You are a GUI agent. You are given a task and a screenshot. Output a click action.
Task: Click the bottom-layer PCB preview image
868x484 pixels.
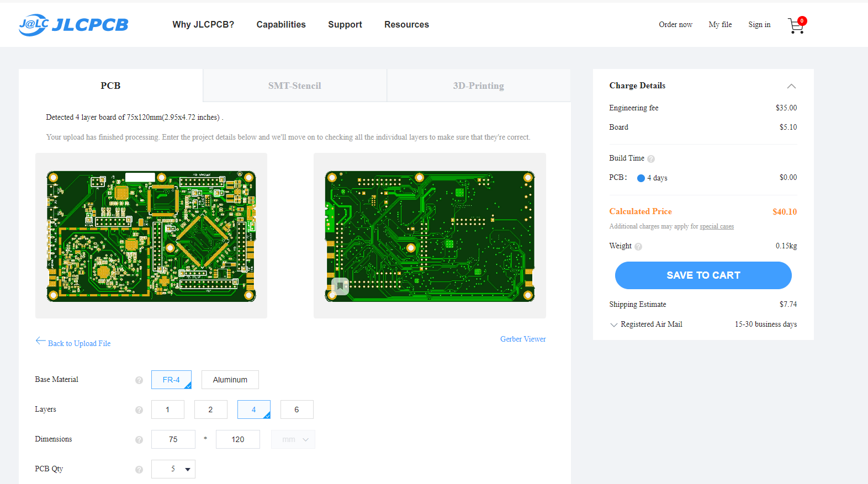(x=430, y=236)
